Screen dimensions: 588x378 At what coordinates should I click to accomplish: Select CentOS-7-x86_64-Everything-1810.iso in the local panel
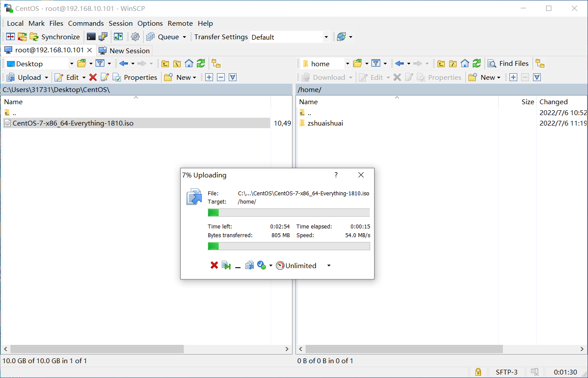pos(136,123)
